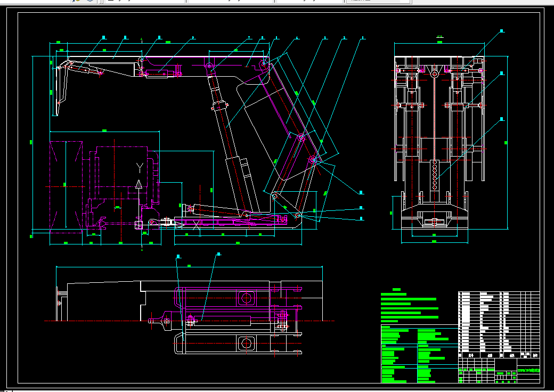Select the white parts list table
554x392 pixels.
coord(499,324)
